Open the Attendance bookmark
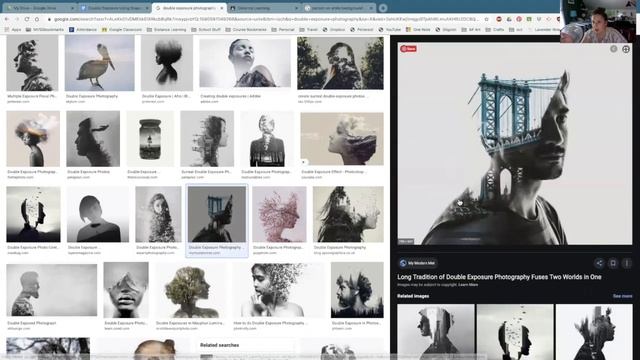This screenshot has width=640, height=360. point(83,30)
